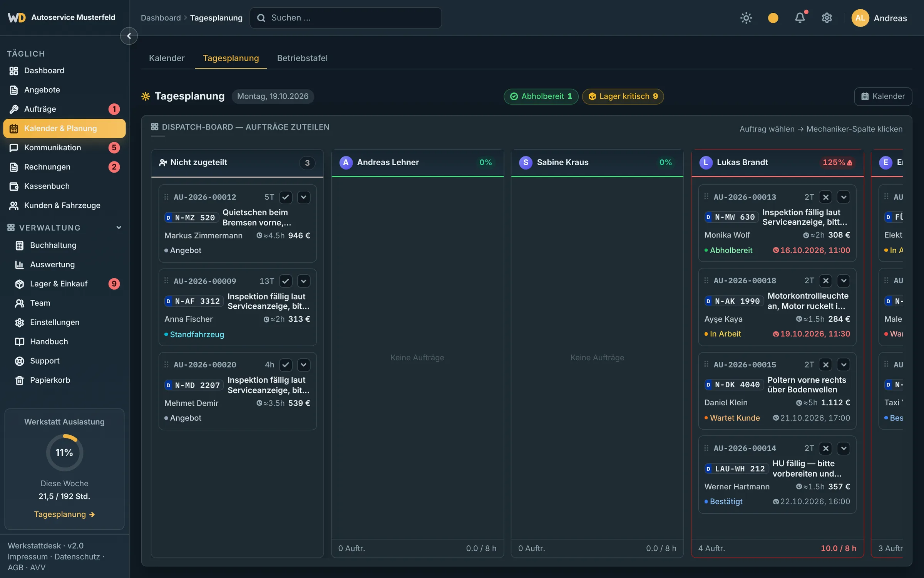Click the Lager kritisch 9 badge
Viewport: 924px width, 578px height.
coord(623,96)
